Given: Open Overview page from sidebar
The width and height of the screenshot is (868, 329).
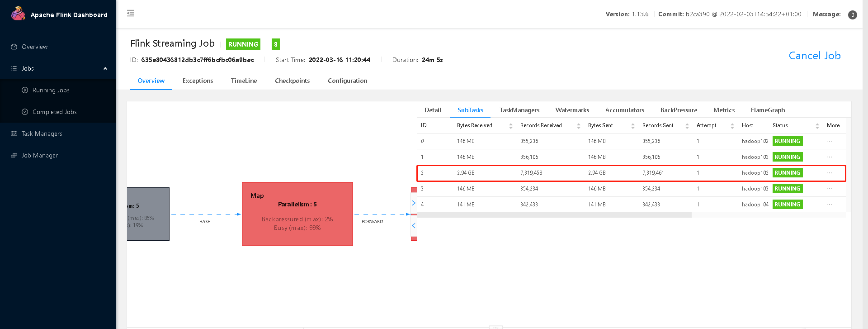Looking at the screenshot, I should pos(34,47).
